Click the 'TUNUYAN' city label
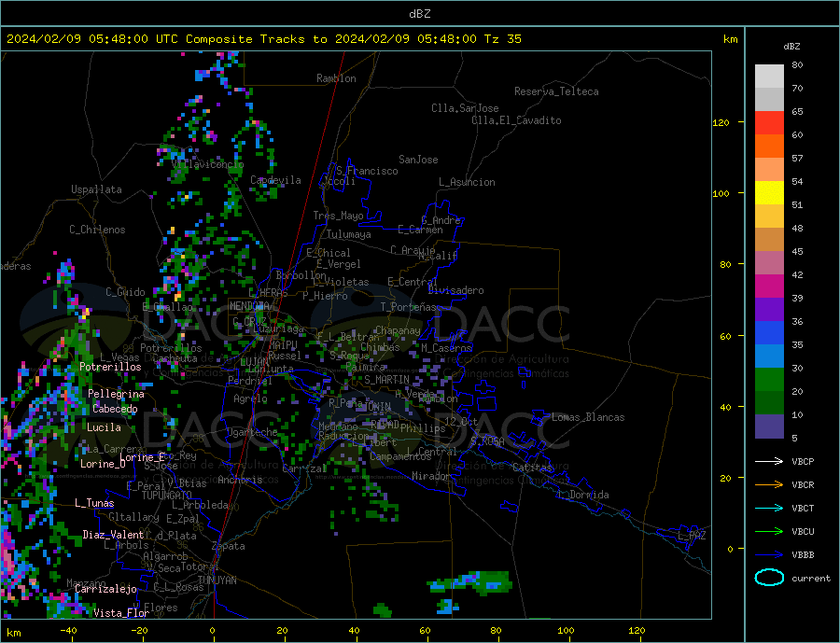 pos(217,580)
